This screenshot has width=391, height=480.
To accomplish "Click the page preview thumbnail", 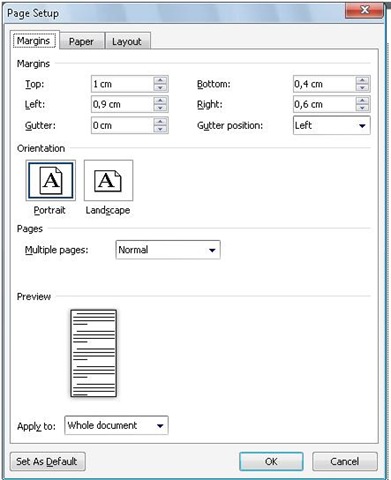I will coord(94,353).
